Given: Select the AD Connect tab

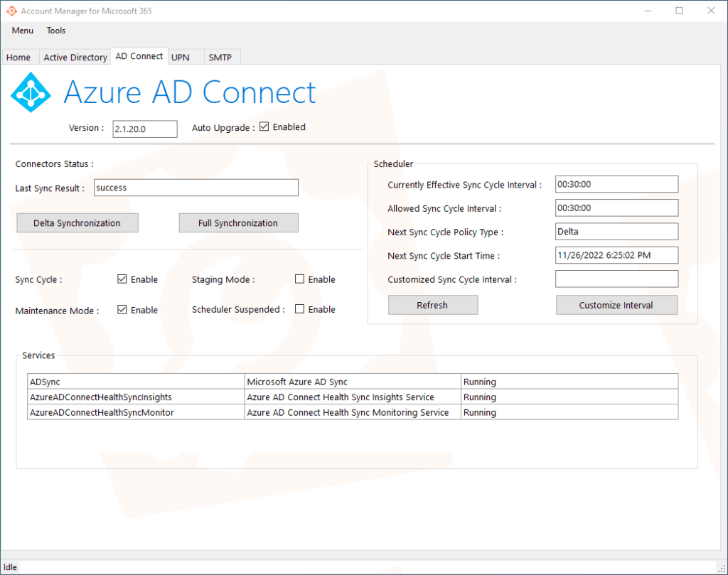Looking at the screenshot, I should (x=139, y=56).
